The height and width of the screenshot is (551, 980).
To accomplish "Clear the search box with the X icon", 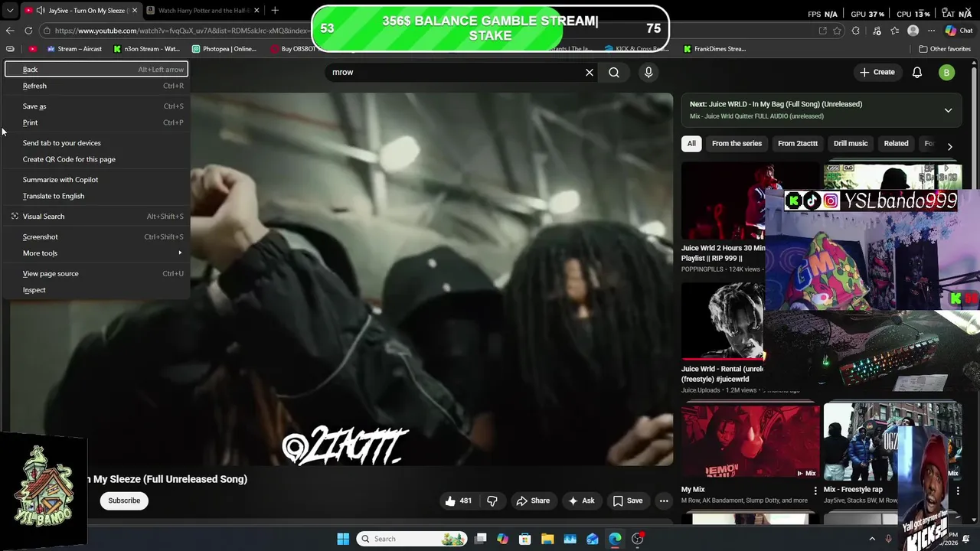I will pyautogui.click(x=590, y=72).
